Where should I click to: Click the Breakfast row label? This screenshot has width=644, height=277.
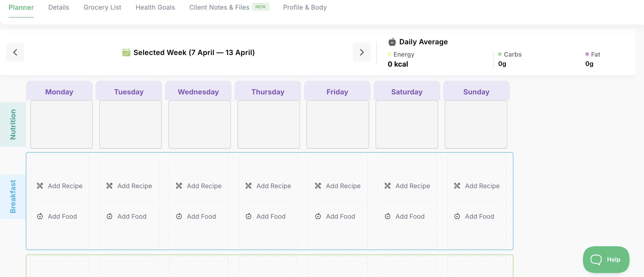click(13, 197)
